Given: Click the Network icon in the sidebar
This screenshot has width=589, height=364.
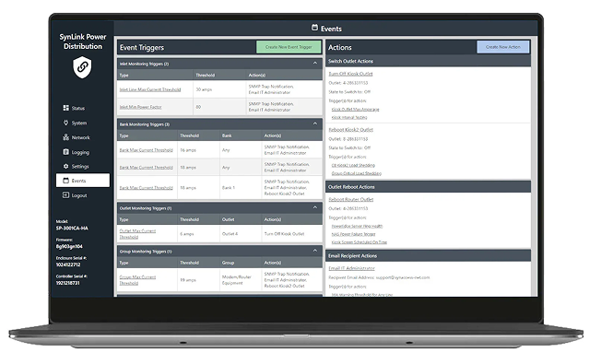Looking at the screenshot, I should (x=66, y=137).
